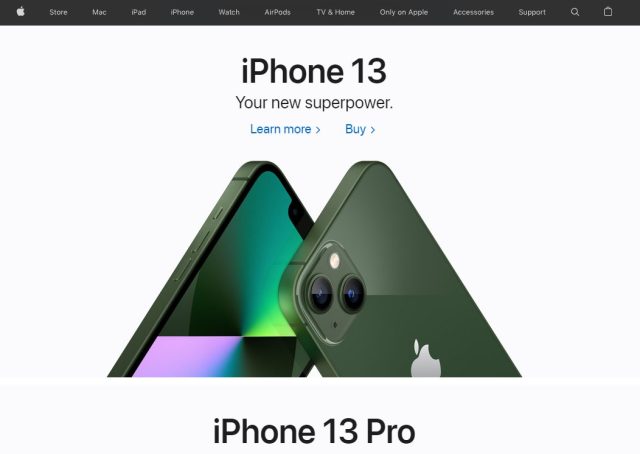The image size is (640, 454).
Task: Select iPad in the navigation bar
Action: (139, 12)
